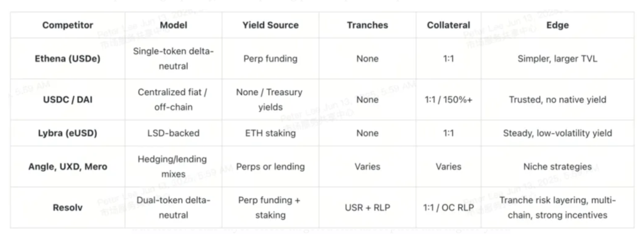Select the Edge column header
The height and width of the screenshot is (236, 644).
[x=557, y=25]
